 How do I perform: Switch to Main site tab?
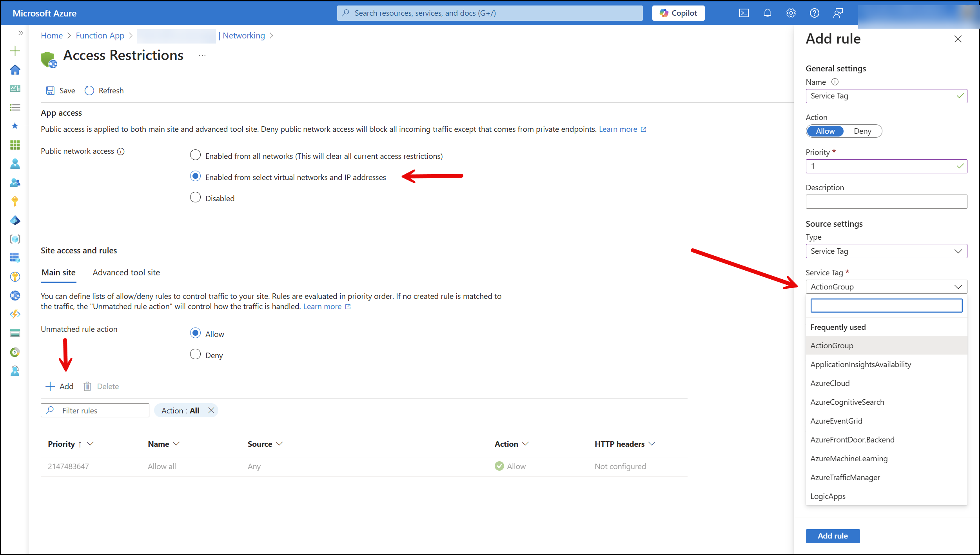58,273
